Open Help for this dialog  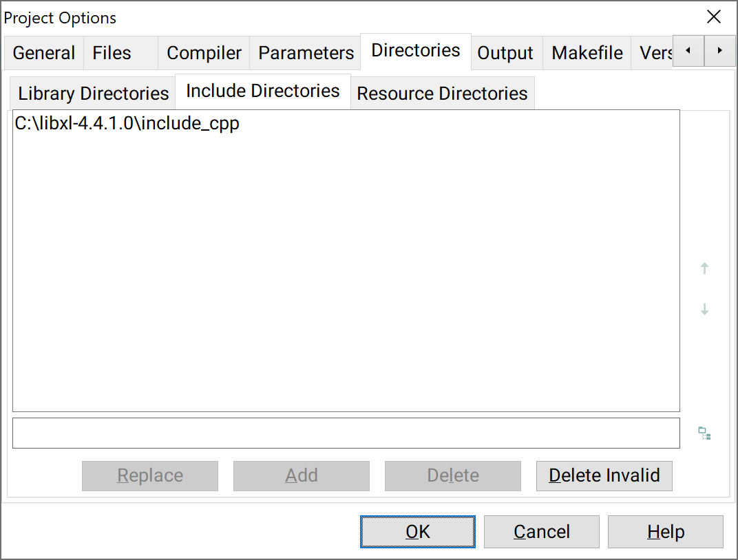click(665, 532)
